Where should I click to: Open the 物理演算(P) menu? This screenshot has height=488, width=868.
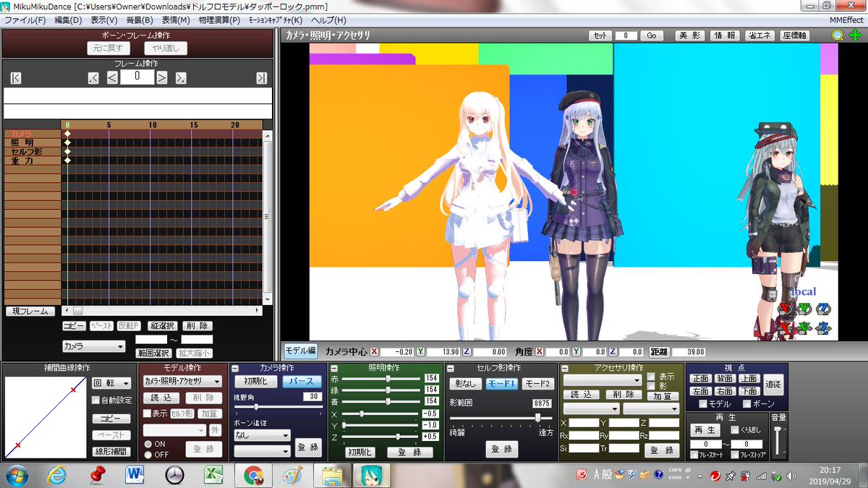[x=219, y=20]
